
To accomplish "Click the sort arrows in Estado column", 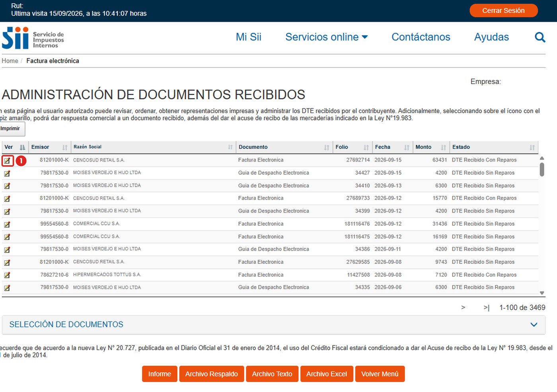I will [532, 147].
